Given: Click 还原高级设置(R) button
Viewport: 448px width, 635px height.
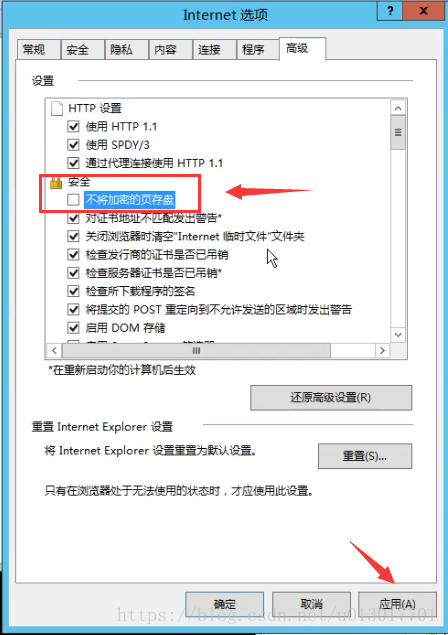Looking at the screenshot, I should [x=331, y=397].
